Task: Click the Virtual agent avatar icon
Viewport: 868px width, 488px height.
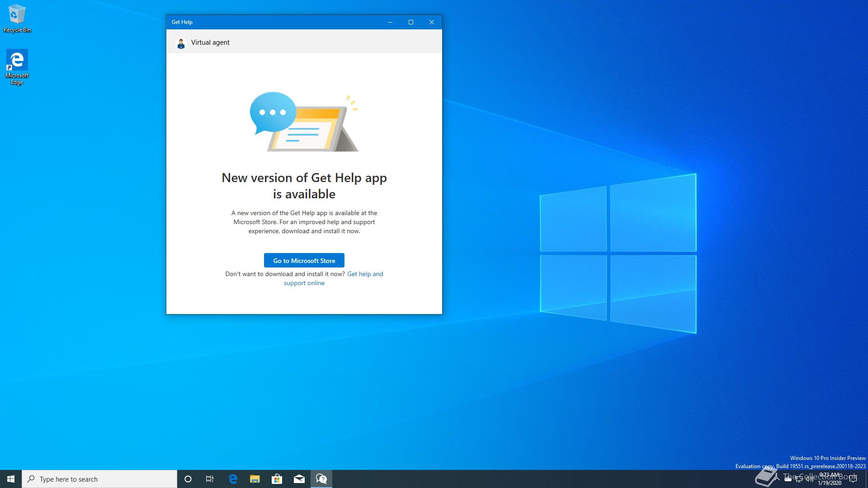Action: [181, 43]
